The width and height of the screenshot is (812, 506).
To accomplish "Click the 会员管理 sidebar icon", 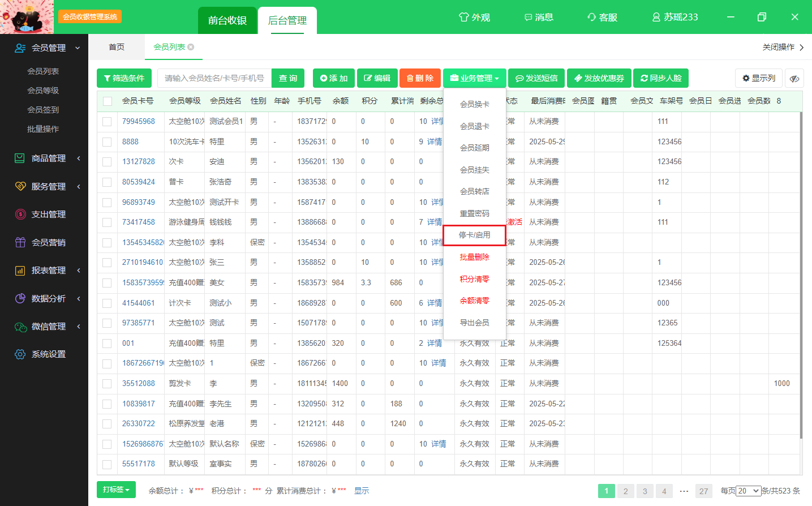I will (20, 48).
